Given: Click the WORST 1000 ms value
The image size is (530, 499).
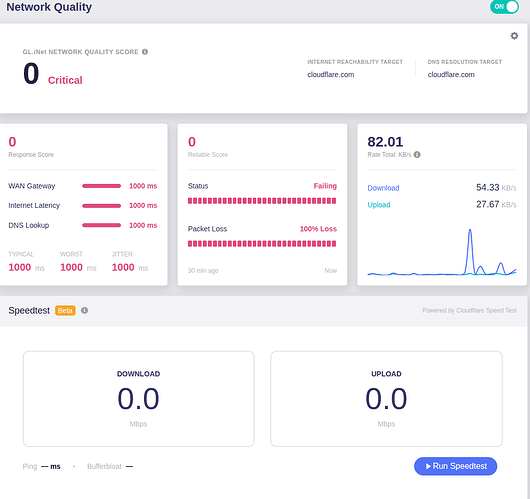Looking at the screenshot, I should coord(78,268).
